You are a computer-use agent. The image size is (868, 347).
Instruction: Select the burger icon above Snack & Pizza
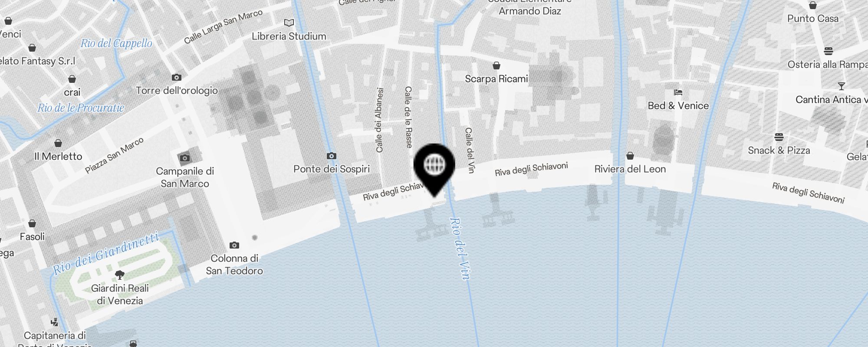(x=779, y=137)
